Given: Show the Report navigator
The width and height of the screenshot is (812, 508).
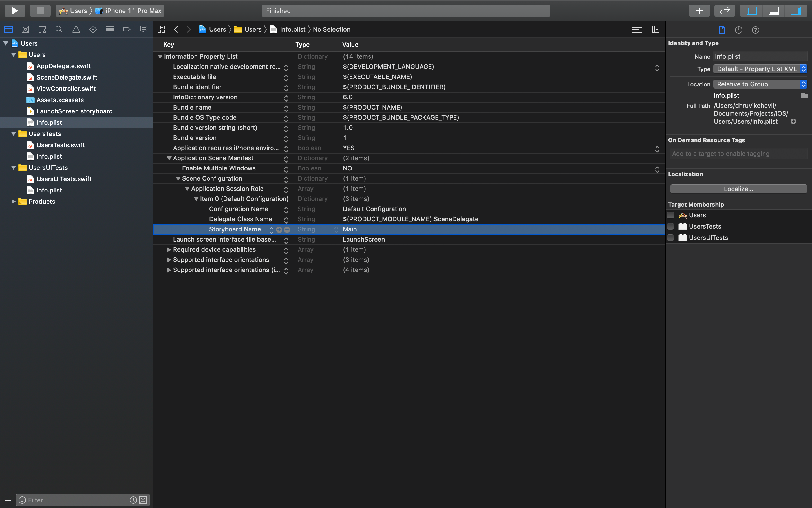Looking at the screenshot, I should click(144, 29).
